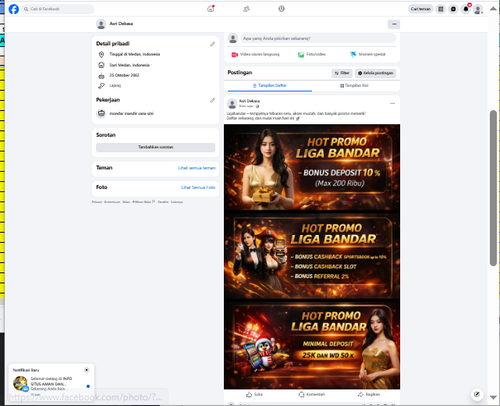
Task: Choose 'Momen spesial' flag option
Action: coord(368,54)
